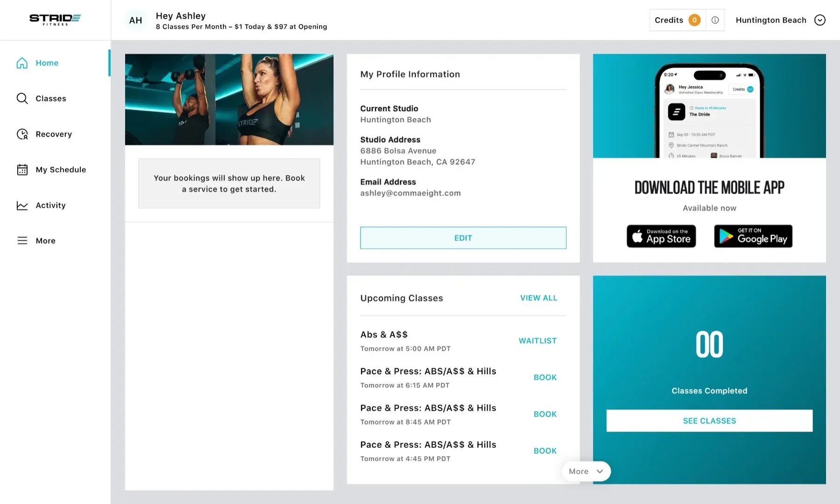Click the Home house icon in sidebar
The image size is (840, 504).
(22, 63)
